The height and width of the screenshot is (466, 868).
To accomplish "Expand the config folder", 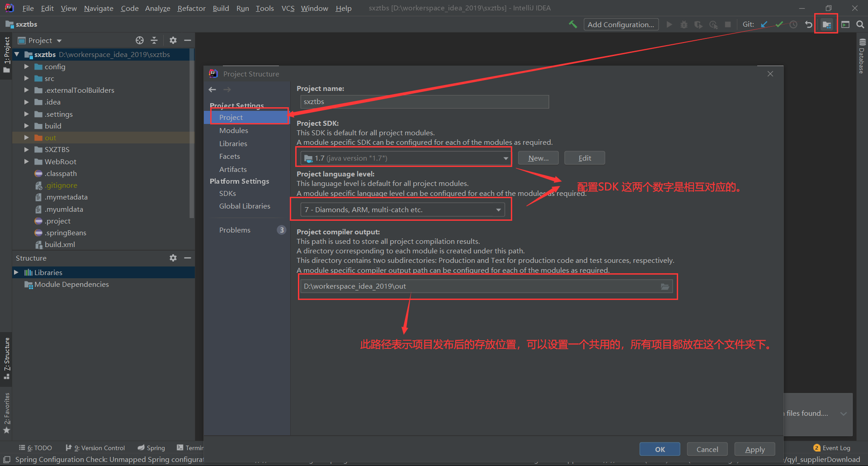I will tap(26, 67).
